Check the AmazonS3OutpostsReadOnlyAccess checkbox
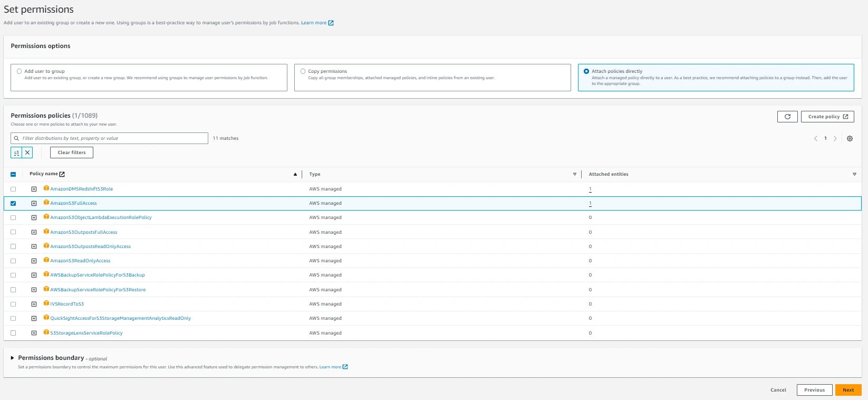This screenshot has height=400, width=868. pyautogui.click(x=13, y=246)
